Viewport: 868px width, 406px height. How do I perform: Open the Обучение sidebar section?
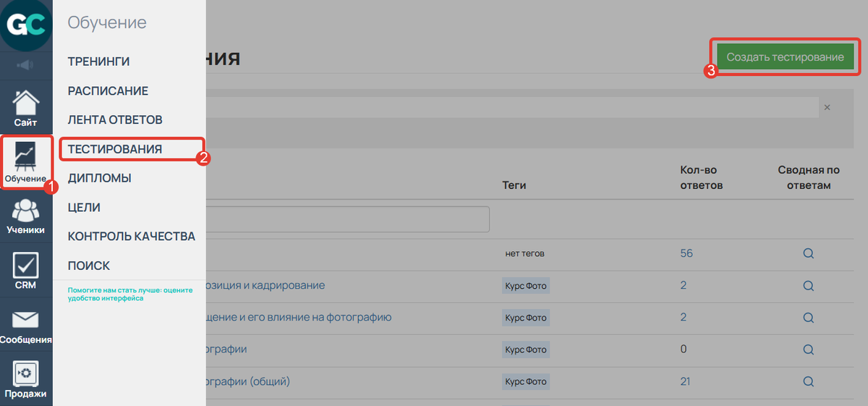[x=26, y=163]
